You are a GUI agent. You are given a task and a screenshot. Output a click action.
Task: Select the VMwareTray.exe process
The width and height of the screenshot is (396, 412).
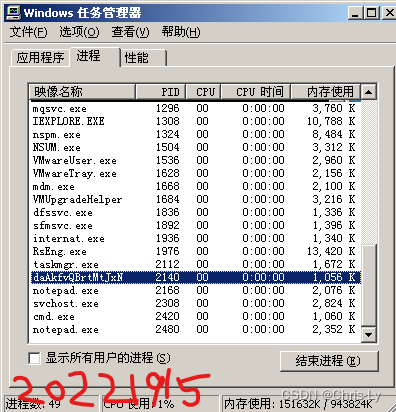pyautogui.click(x=196, y=173)
